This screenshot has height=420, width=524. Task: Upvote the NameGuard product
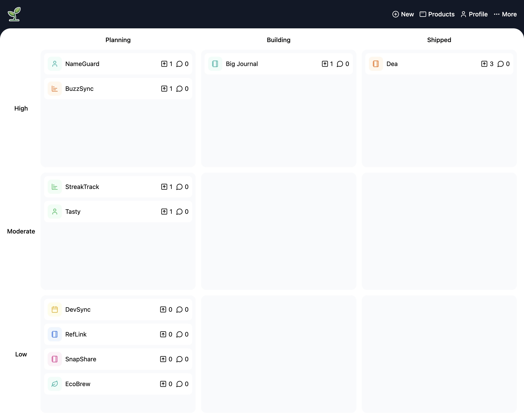coord(167,64)
